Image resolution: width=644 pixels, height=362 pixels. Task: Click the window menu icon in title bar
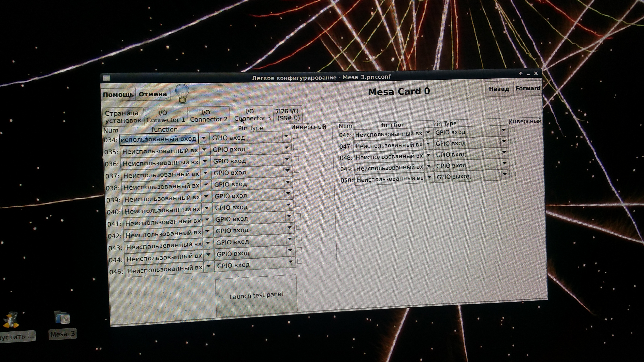(x=107, y=78)
